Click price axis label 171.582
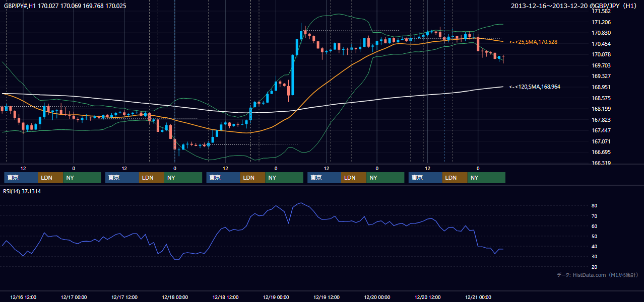 coord(601,11)
